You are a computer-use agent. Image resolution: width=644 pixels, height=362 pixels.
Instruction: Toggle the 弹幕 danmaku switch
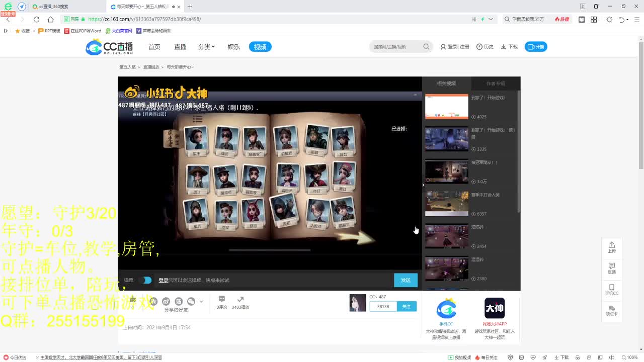145,280
